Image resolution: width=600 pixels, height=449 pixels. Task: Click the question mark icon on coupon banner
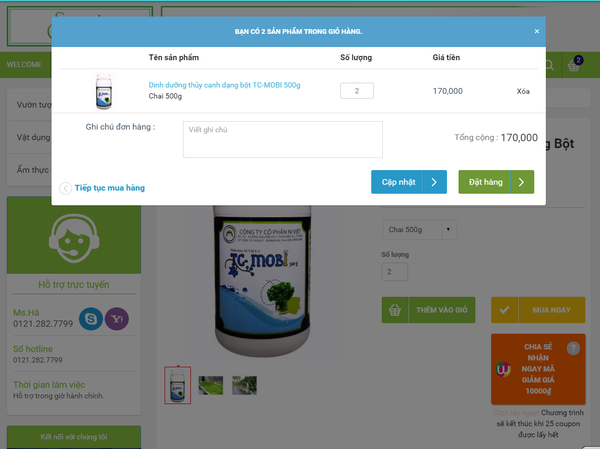[573, 348]
